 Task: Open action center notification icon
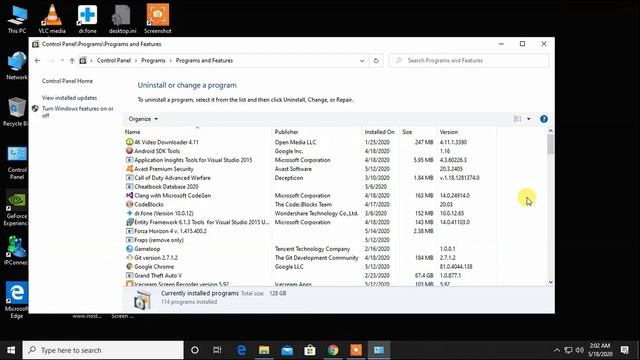pyautogui.click(x=624, y=350)
